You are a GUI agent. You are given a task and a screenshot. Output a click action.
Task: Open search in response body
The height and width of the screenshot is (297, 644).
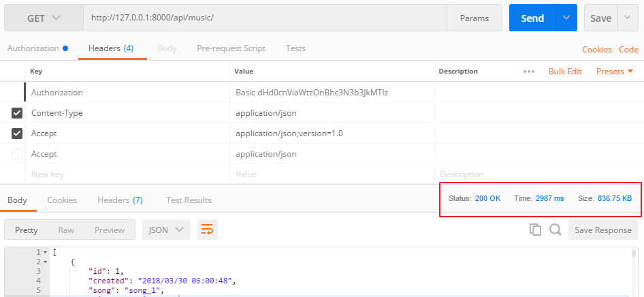pos(556,230)
